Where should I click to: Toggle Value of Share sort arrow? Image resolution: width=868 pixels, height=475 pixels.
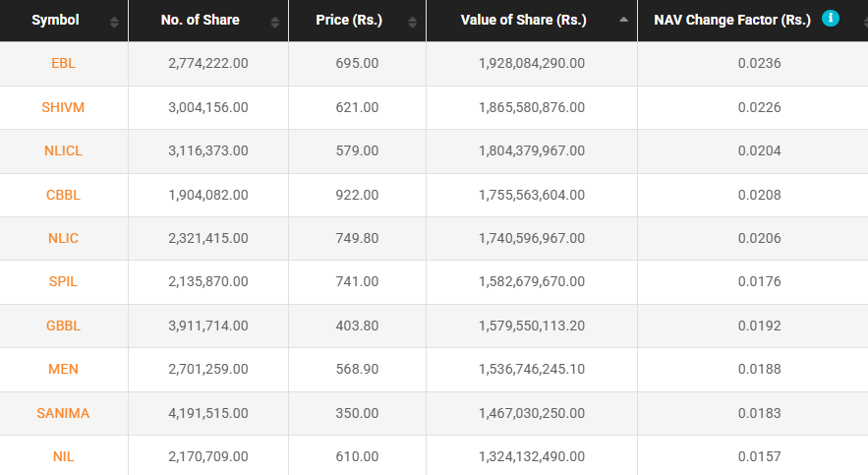pos(623,20)
